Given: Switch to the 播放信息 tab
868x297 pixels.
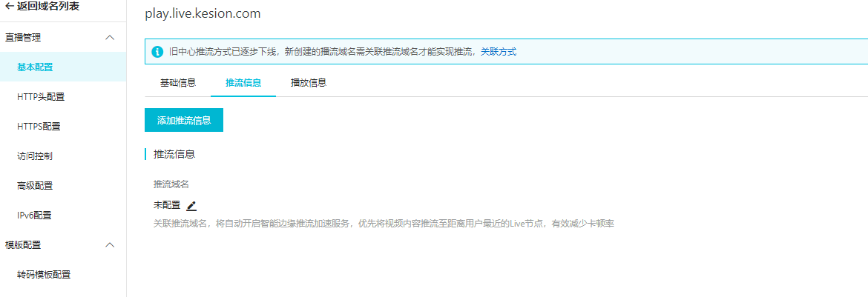Looking at the screenshot, I should 309,83.
